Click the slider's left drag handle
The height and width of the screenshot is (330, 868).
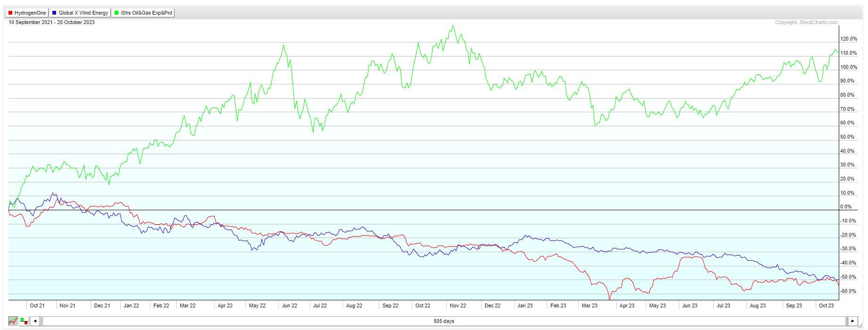point(42,321)
